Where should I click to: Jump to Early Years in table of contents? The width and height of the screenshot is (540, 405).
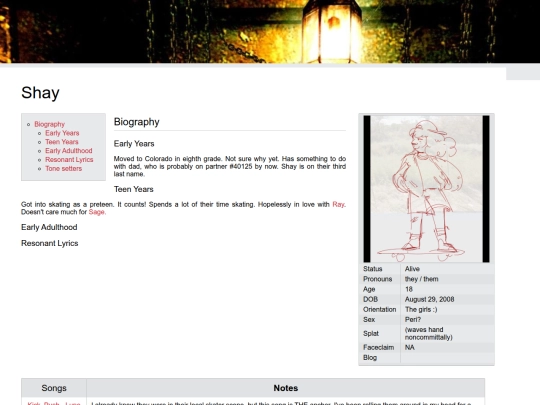click(x=62, y=133)
